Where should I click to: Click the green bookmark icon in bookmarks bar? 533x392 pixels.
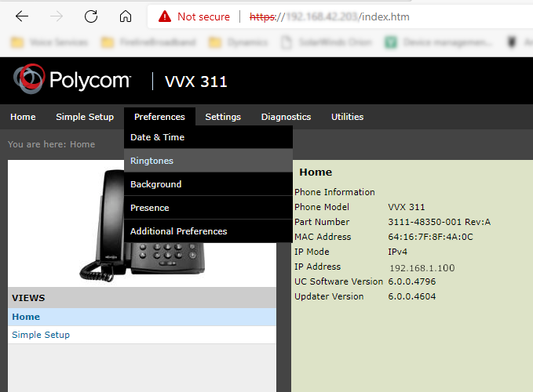pos(391,42)
